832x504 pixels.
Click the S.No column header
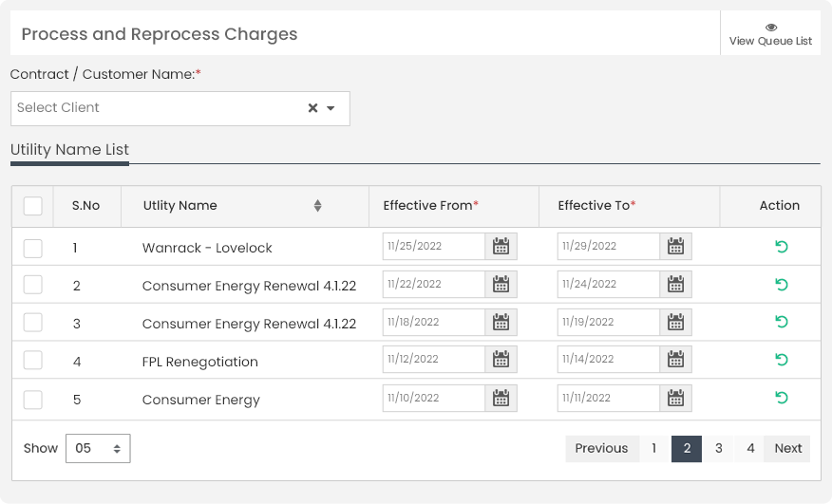click(86, 205)
